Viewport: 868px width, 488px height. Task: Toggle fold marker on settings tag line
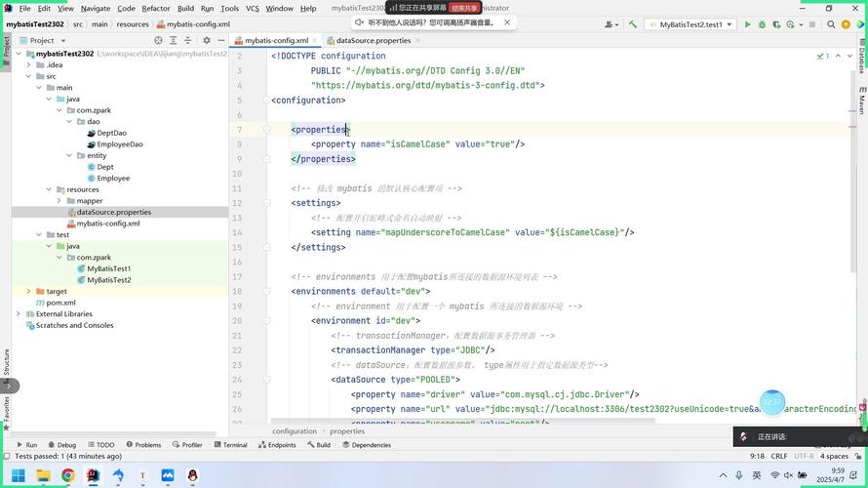(266, 203)
